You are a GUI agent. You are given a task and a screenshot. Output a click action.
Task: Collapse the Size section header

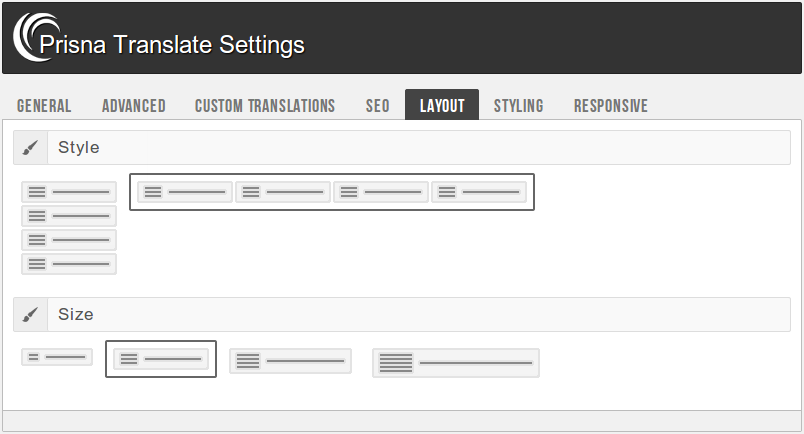coord(400,315)
